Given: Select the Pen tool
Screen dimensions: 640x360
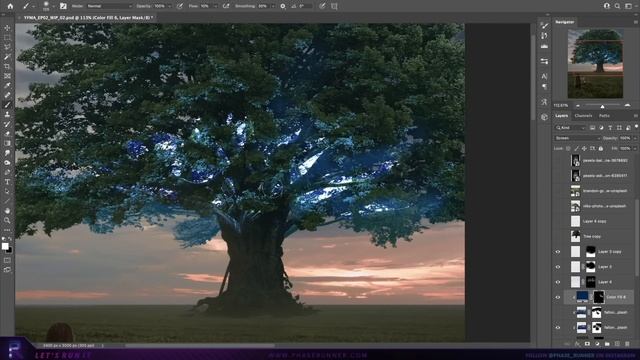Looking at the screenshot, I should click(x=7, y=172).
